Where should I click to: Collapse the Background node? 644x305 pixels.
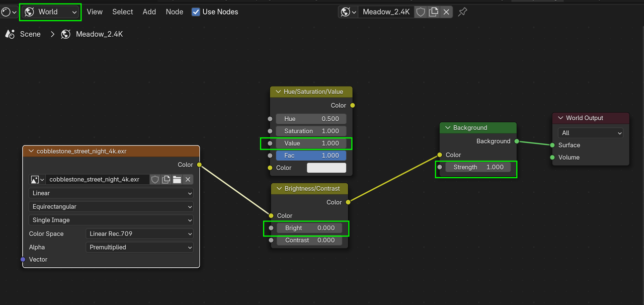pos(447,128)
